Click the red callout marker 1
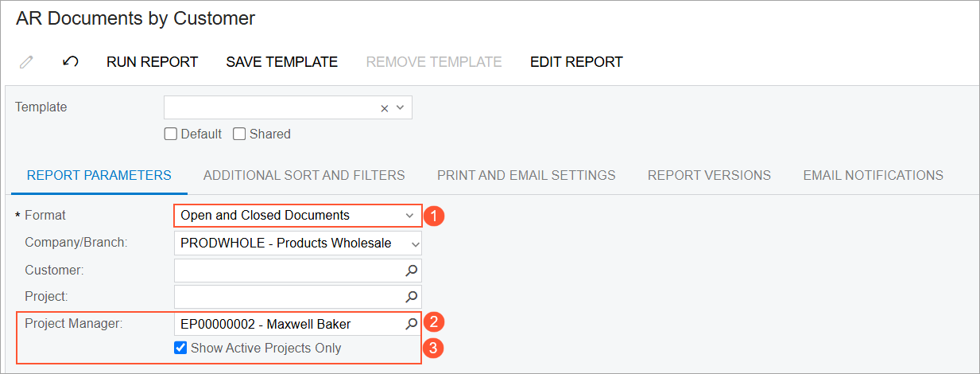Image resolution: width=980 pixels, height=374 pixels. (x=434, y=216)
